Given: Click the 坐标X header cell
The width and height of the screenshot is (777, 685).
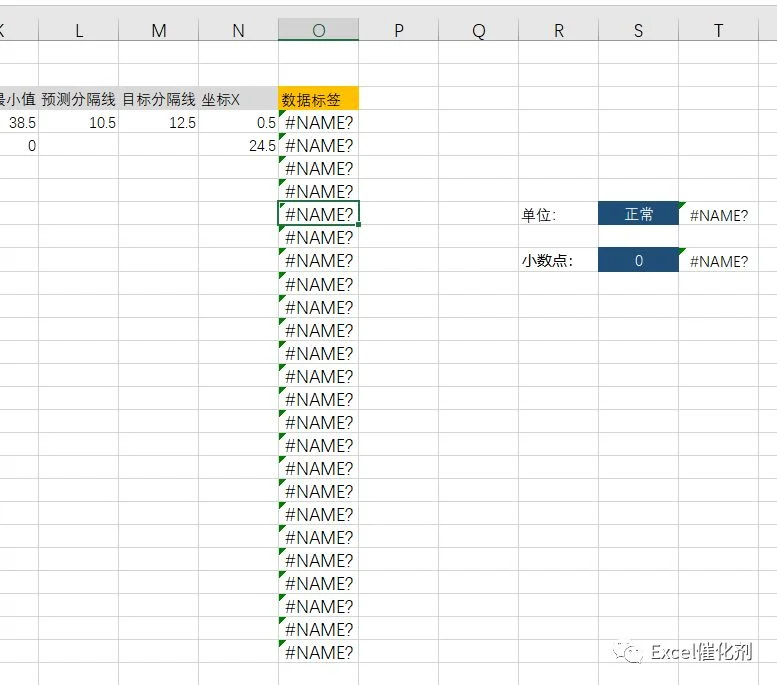Looking at the screenshot, I should tap(238, 98).
